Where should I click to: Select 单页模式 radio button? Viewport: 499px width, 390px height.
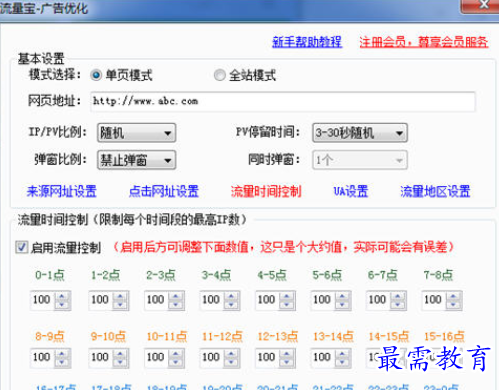tap(96, 75)
